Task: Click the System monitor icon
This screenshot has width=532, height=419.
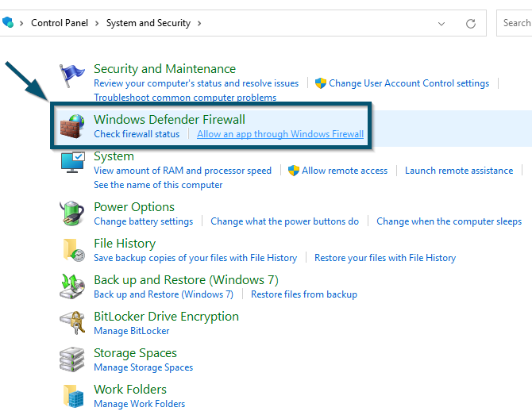Action: [72, 163]
